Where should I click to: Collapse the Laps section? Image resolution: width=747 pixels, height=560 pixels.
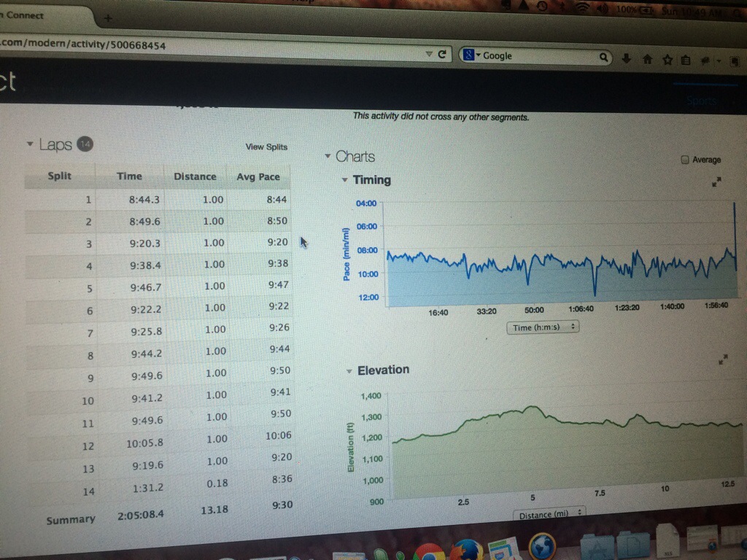(x=30, y=144)
